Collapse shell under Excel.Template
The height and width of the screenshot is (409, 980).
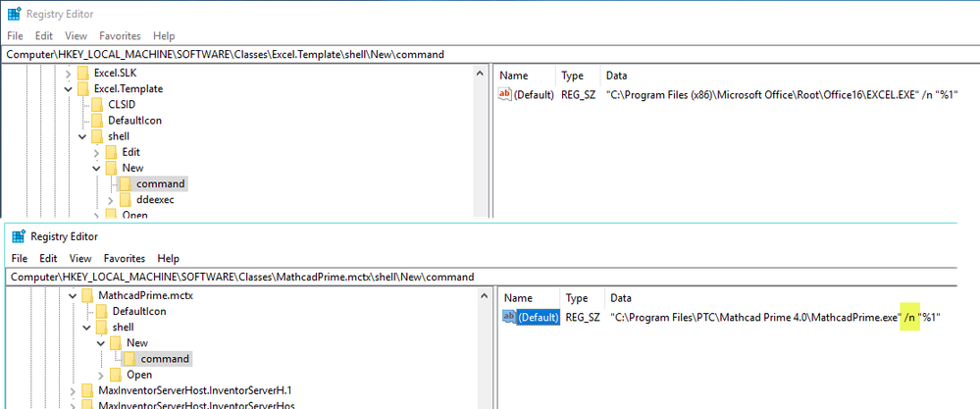point(81,136)
